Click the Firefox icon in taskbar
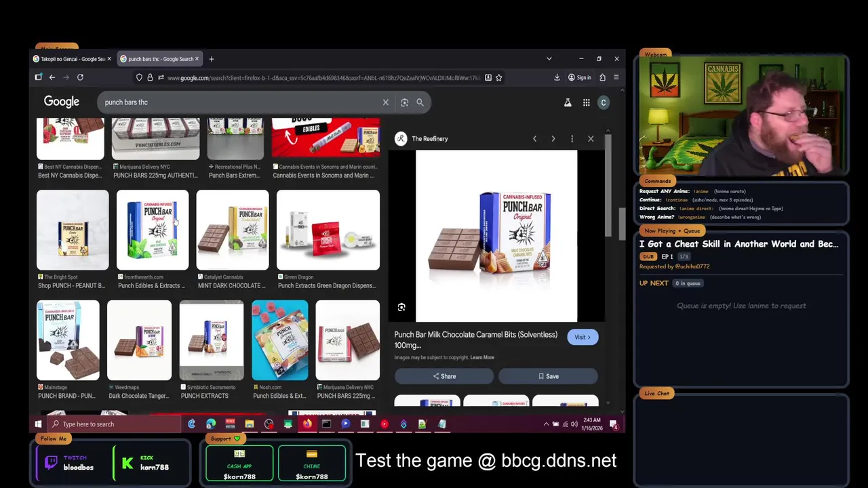 coord(307,424)
